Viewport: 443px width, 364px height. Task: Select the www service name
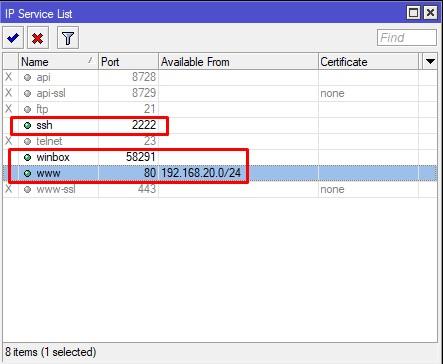(x=48, y=173)
